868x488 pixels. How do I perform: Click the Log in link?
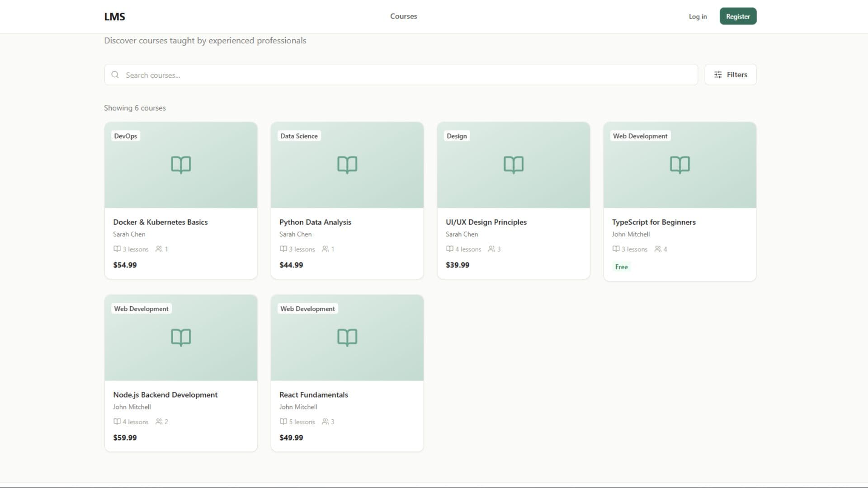(698, 16)
